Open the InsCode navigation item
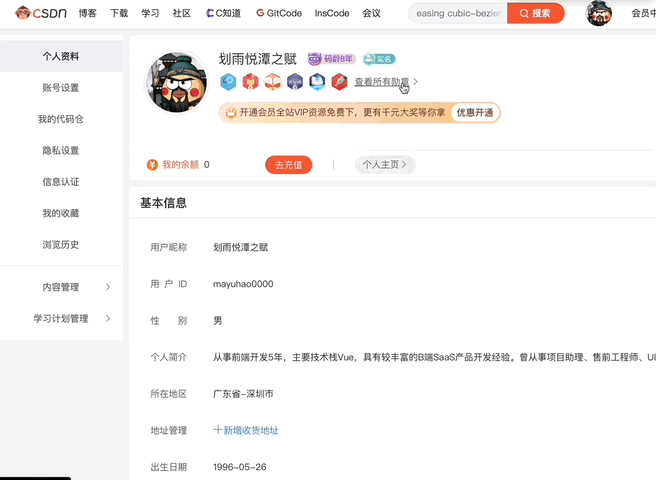Viewport: 656px width, 480px height. [x=332, y=13]
